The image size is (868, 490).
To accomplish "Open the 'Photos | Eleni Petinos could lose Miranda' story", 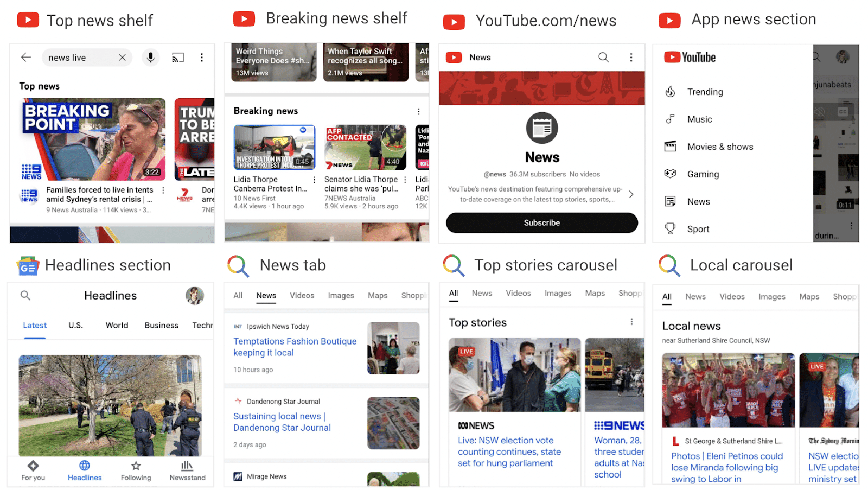I will [x=727, y=468].
